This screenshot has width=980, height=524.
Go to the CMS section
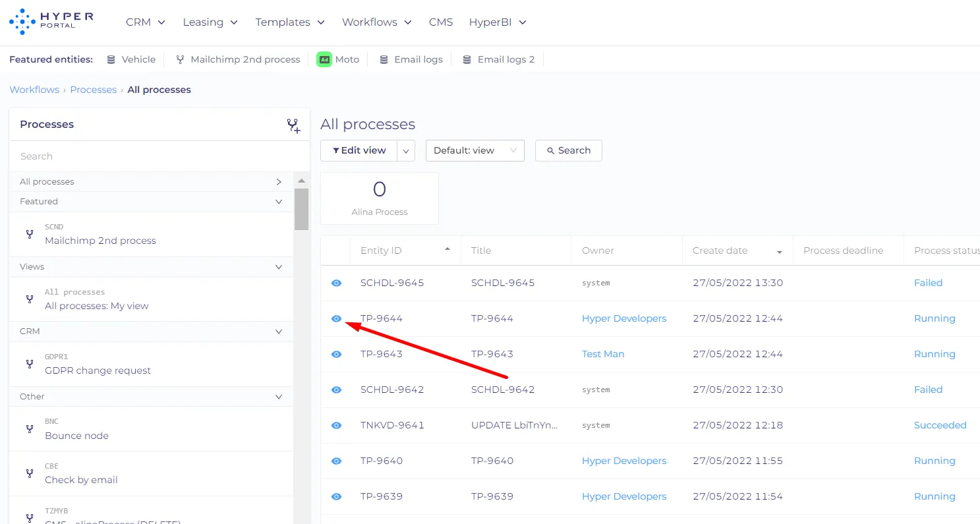tap(441, 22)
